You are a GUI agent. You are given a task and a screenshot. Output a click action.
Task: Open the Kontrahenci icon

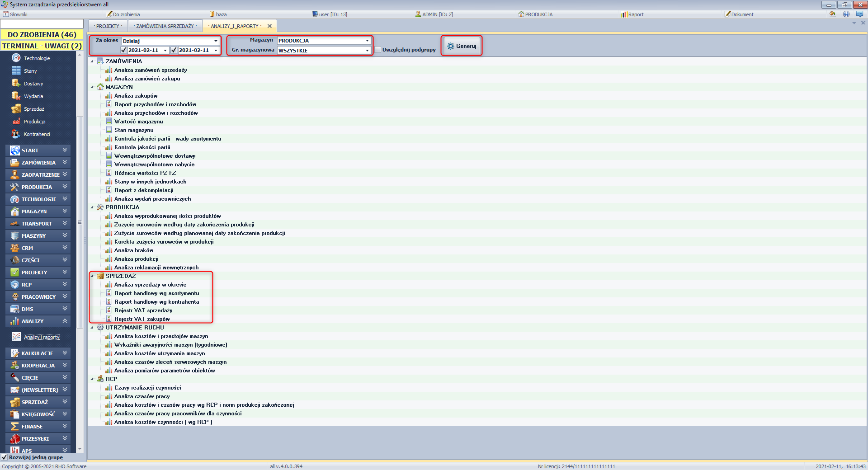pyautogui.click(x=16, y=134)
